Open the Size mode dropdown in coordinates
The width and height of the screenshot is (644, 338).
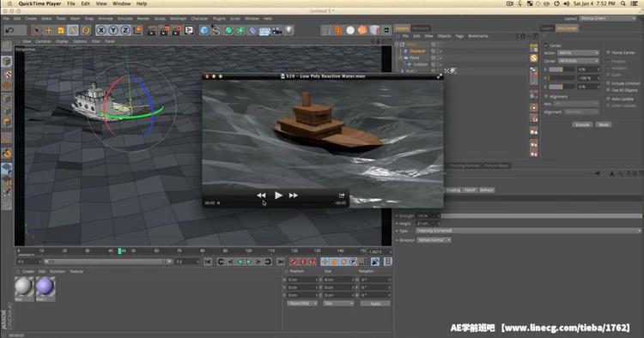coord(338,304)
